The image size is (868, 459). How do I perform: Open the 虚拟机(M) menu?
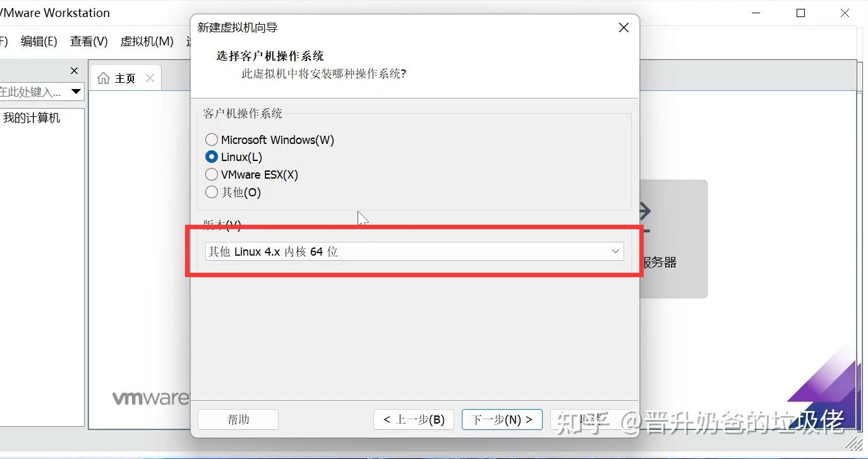(x=147, y=42)
